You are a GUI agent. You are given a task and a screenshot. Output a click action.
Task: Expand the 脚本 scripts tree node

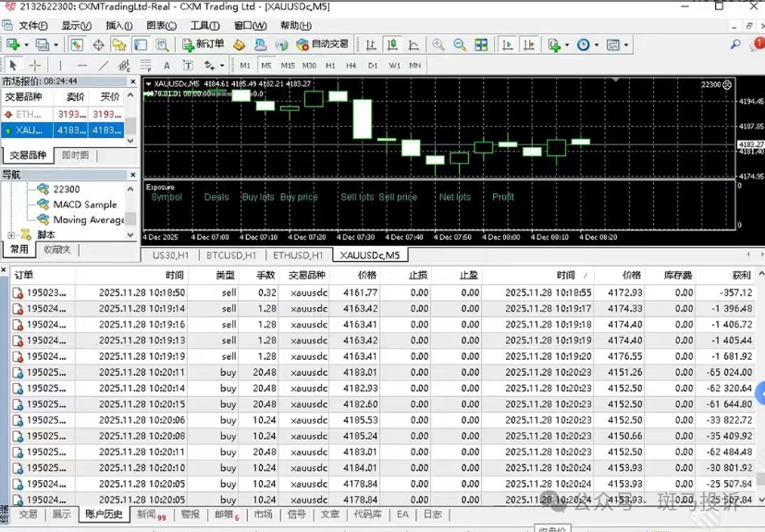click(12, 235)
